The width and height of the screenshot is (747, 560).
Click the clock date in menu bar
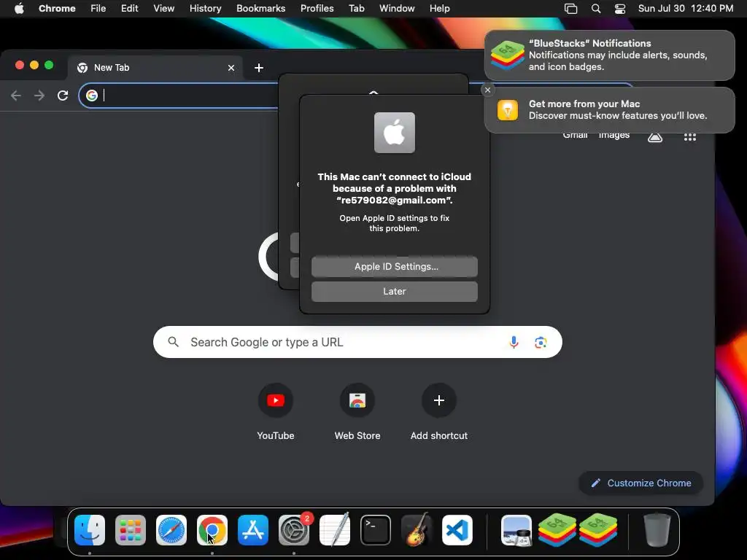point(686,9)
